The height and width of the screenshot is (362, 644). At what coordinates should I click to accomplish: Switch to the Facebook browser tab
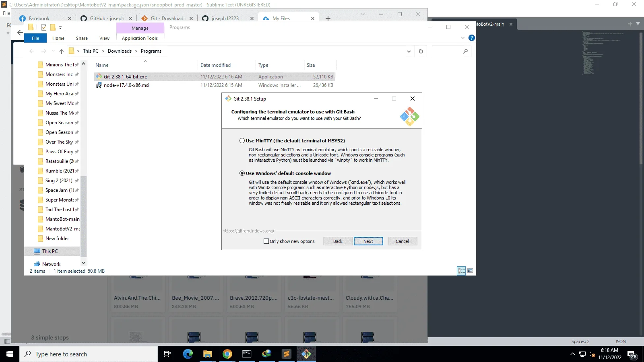[45, 19]
